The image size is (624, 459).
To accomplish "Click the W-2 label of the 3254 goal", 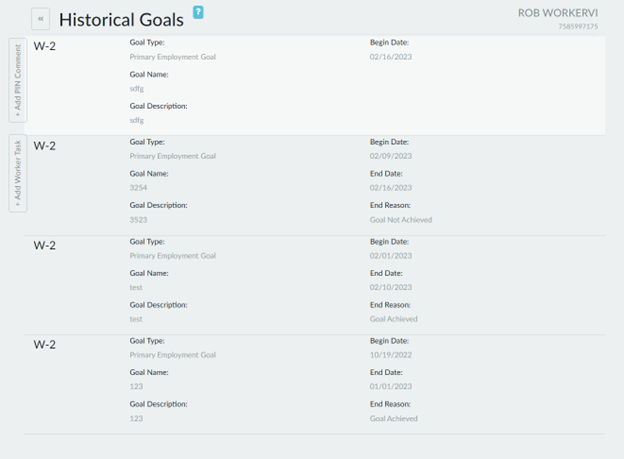I will coord(45,146).
